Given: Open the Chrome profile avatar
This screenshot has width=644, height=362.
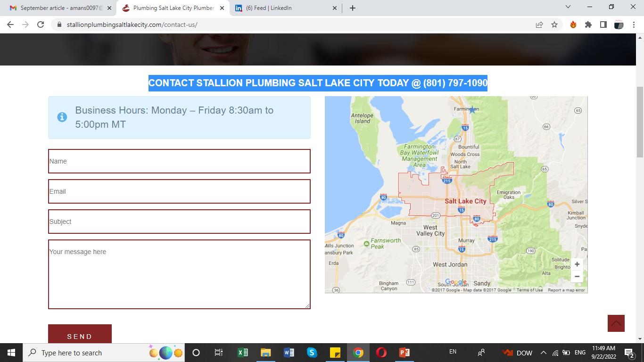Looking at the screenshot, I should [x=619, y=25].
